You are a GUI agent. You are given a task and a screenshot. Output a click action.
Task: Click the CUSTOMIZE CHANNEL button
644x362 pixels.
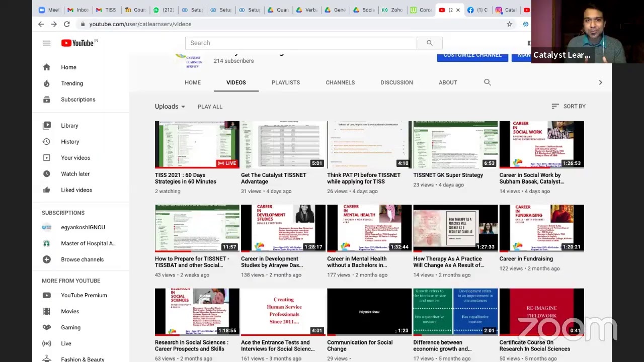click(472, 56)
